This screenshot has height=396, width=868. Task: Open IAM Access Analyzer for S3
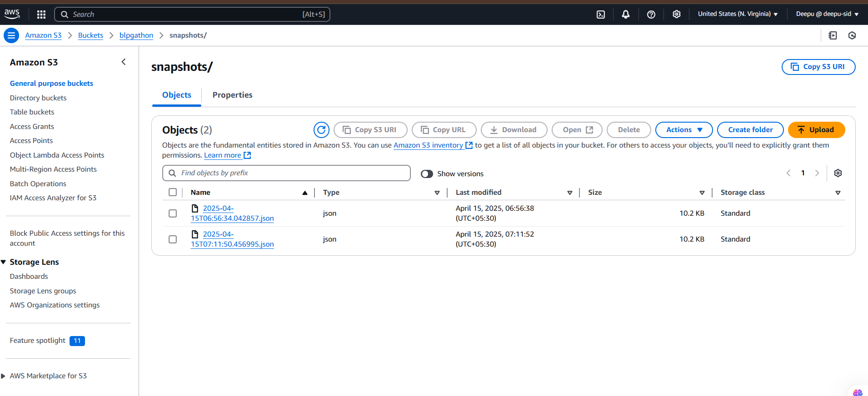[x=53, y=198]
